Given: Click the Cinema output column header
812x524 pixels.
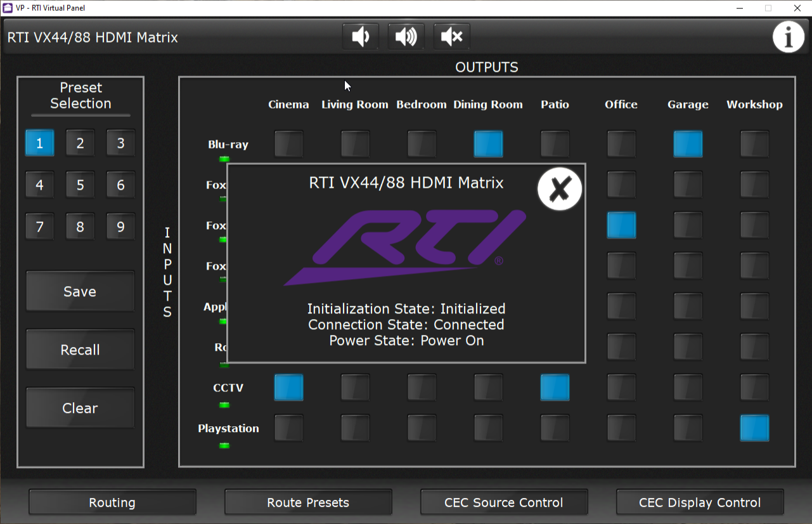Looking at the screenshot, I should (288, 105).
